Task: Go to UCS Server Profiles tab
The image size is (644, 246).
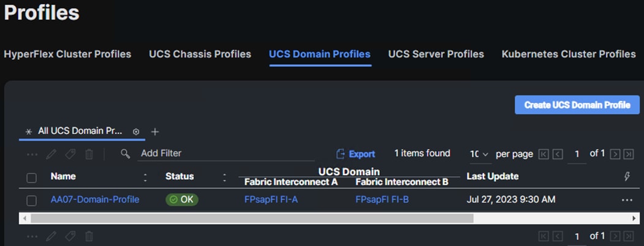Action: pos(436,54)
